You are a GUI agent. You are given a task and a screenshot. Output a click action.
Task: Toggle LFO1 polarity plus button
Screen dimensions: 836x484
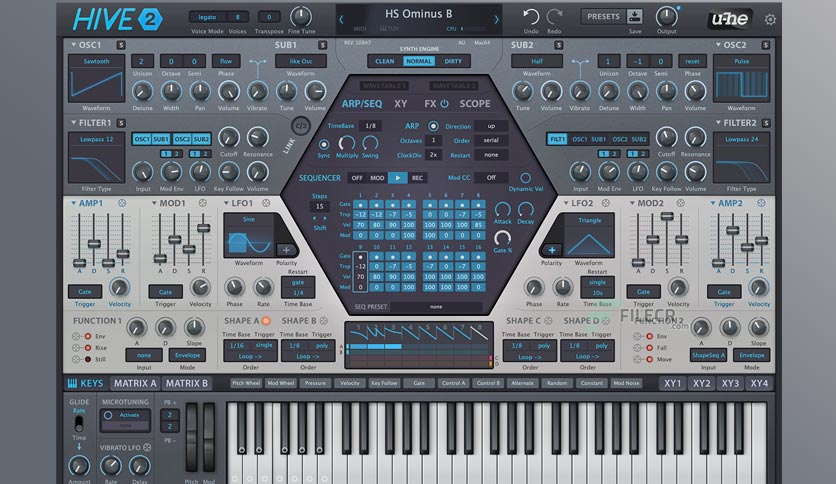click(x=286, y=249)
